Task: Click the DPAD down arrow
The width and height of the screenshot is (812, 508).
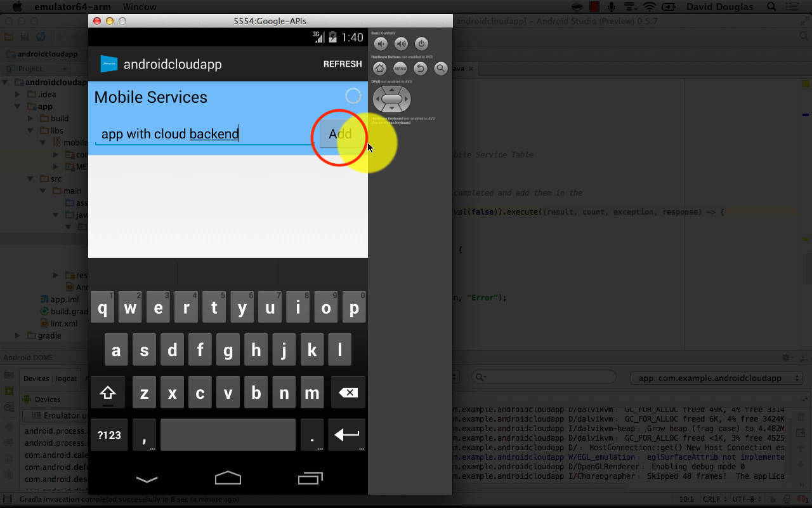Action: (392, 109)
